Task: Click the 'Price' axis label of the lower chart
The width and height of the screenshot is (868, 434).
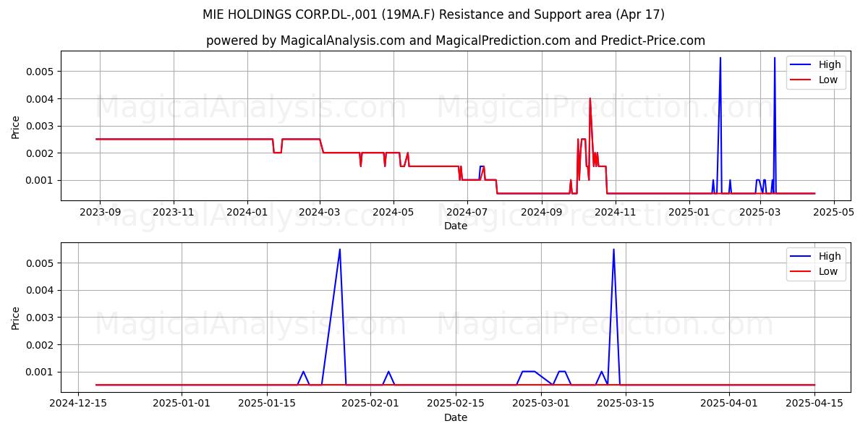Action: pyautogui.click(x=16, y=318)
